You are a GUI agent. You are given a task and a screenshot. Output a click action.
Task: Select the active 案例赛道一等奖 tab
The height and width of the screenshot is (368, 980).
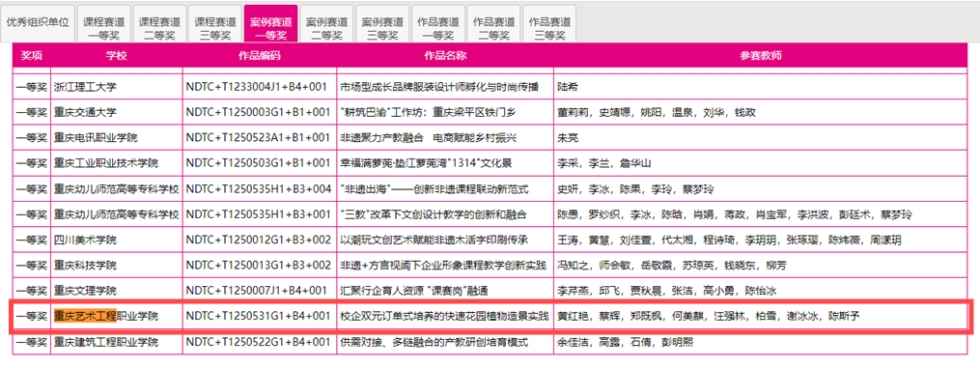click(x=270, y=23)
